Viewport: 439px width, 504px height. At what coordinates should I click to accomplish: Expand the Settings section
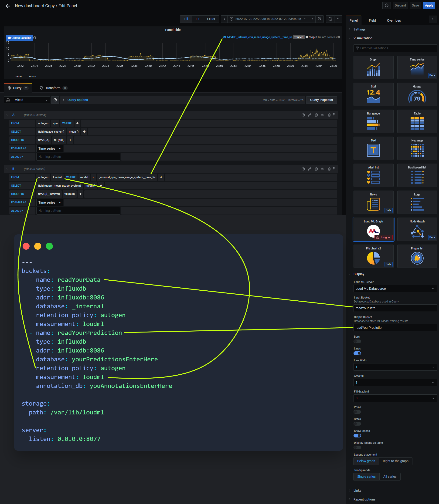tap(359, 29)
